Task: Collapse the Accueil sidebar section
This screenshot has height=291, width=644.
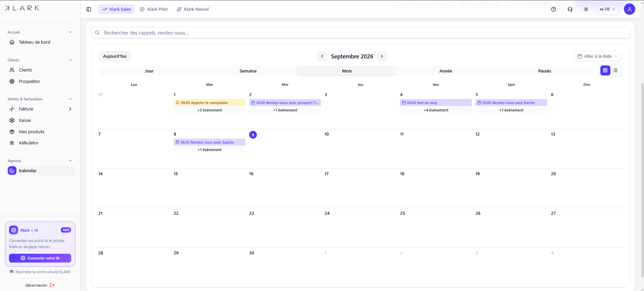Action: tap(70, 32)
